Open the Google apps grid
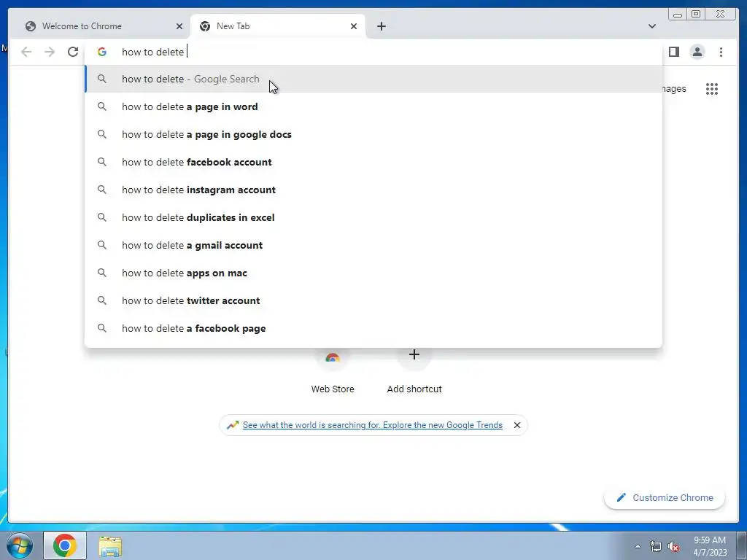This screenshot has height=560, width=747. click(712, 89)
